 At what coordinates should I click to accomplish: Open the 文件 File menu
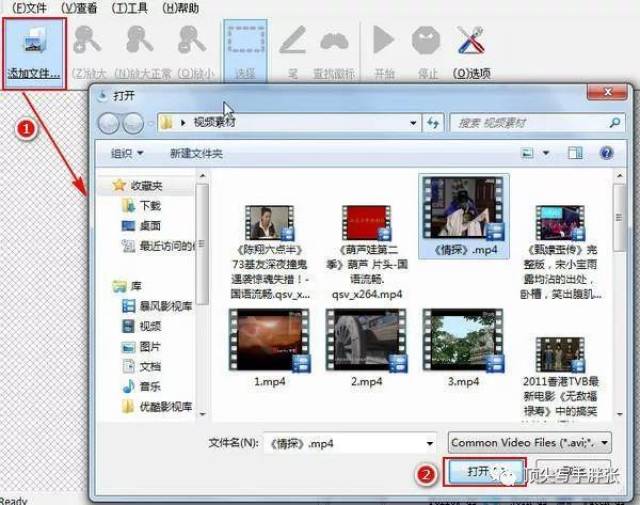(x=23, y=7)
